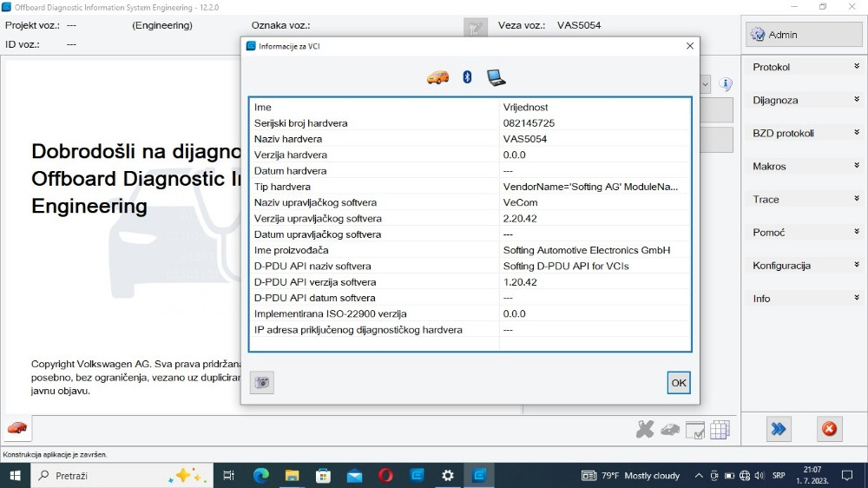868x488 pixels.
Task: Click the Bluetooth icon in VCI dialog
Action: click(467, 77)
